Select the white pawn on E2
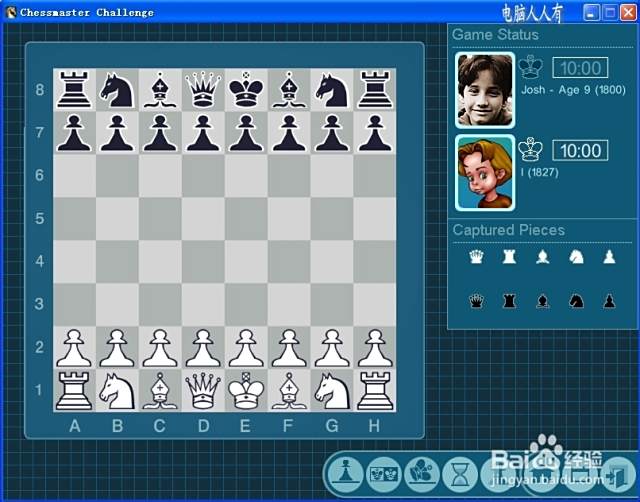This screenshot has width=640, height=502. 246,348
